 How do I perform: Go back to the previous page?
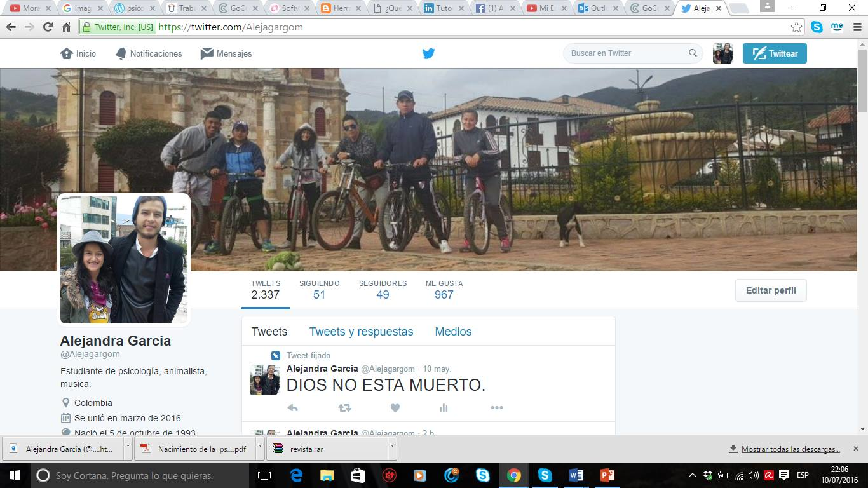click(11, 27)
